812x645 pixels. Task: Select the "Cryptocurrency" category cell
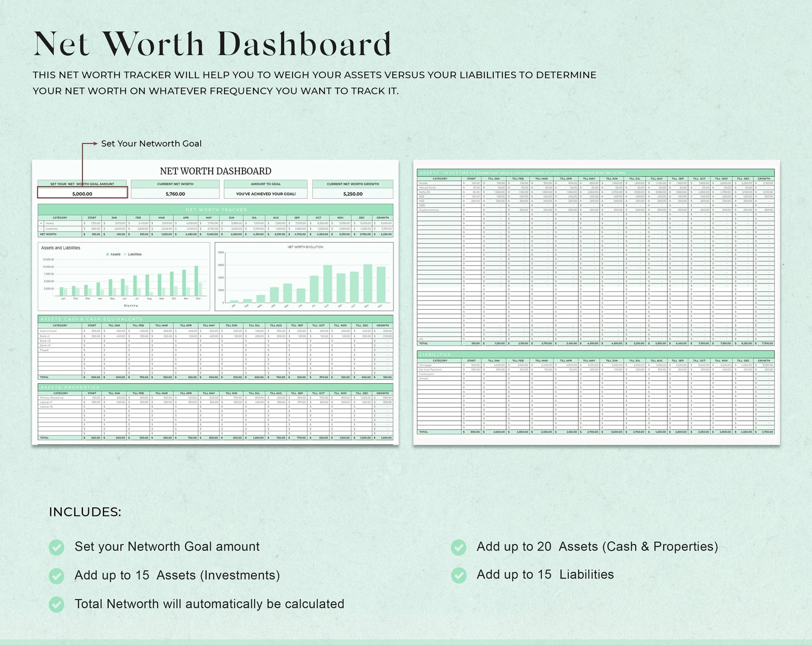tap(439, 210)
